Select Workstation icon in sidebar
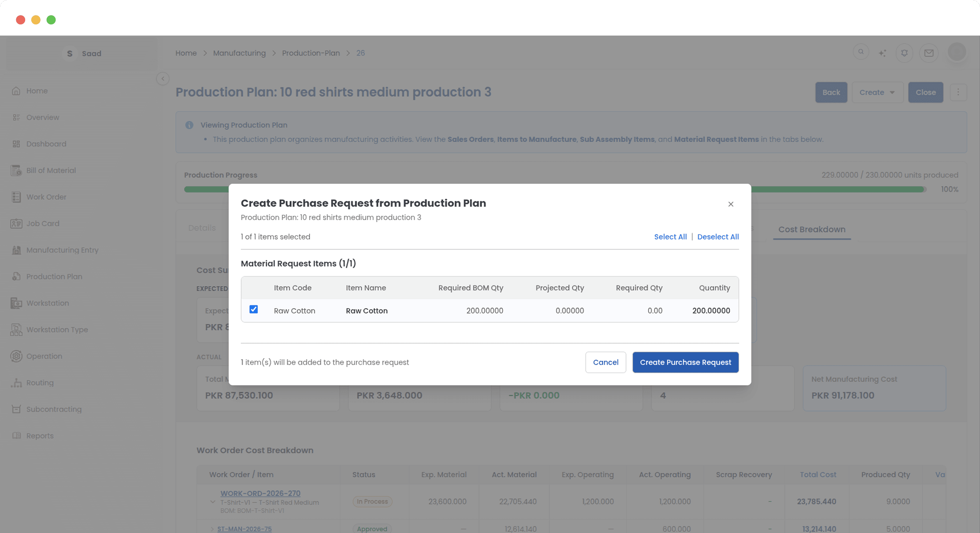Image resolution: width=980 pixels, height=533 pixels. [16, 303]
